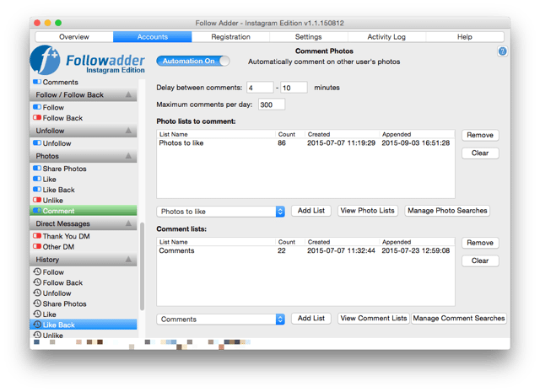Open the blue help question-mark icon
This screenshot has width=540, height=392.
coord(502,51)
